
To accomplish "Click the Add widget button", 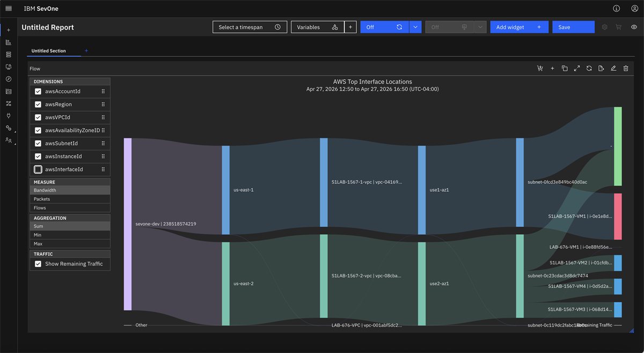I will 519,27.
